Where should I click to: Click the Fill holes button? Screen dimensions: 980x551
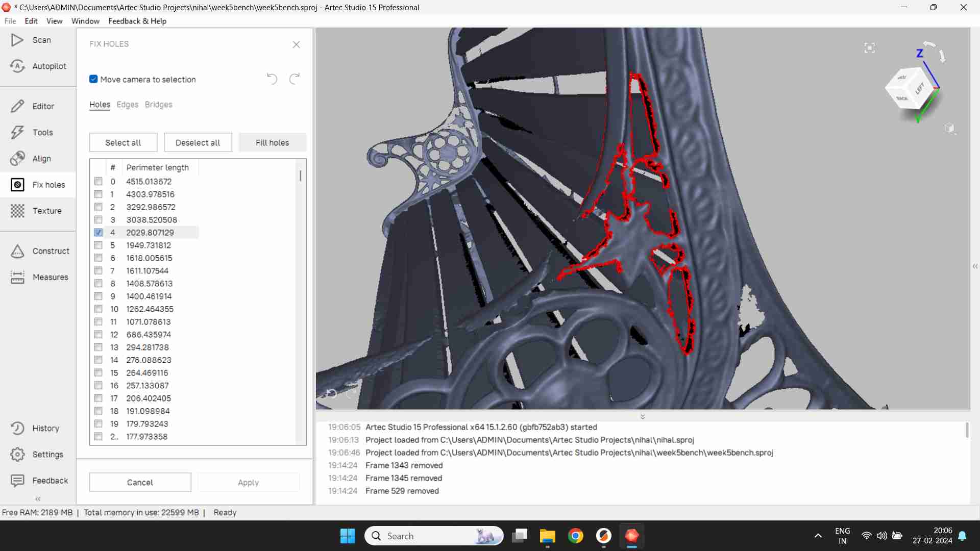272,142
